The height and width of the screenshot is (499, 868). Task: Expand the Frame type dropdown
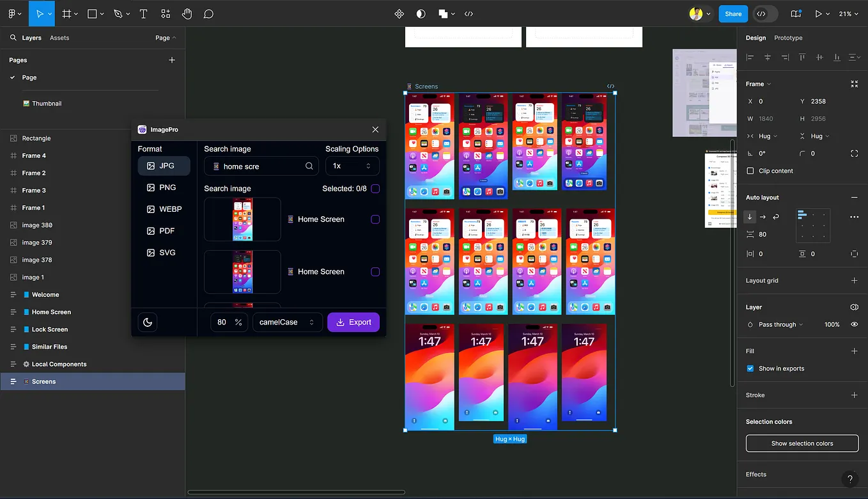tap(758, 84)
